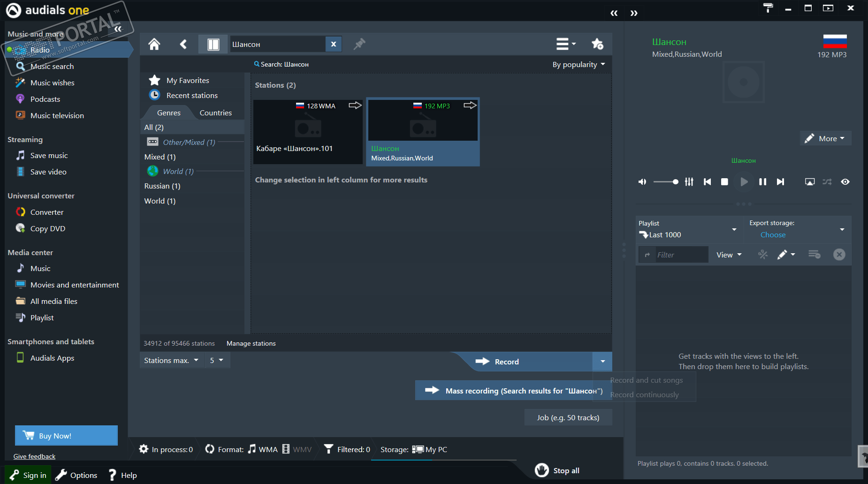The image size is (868, 484).
Task: Stop playback in the player
Action: point(724,181)
